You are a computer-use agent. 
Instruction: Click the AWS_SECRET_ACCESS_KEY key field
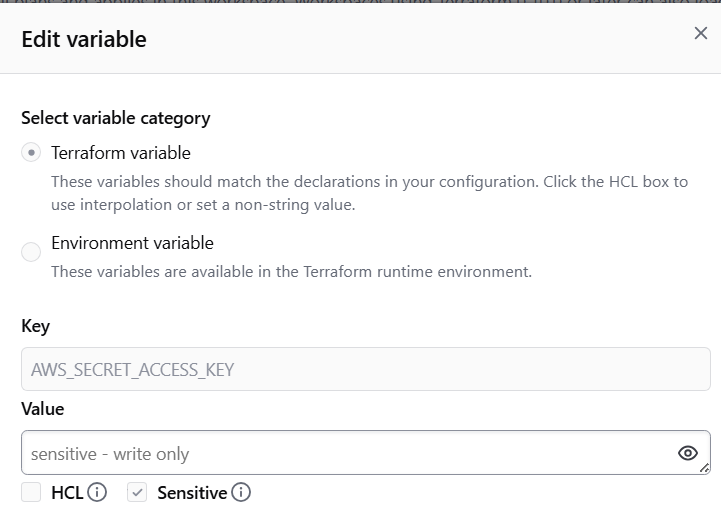click(x=365, y=369)
